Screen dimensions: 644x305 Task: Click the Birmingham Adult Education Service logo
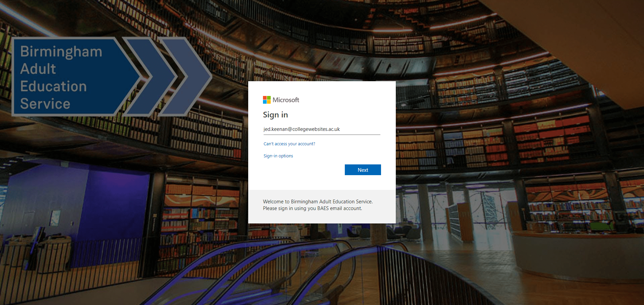[112, 77]
